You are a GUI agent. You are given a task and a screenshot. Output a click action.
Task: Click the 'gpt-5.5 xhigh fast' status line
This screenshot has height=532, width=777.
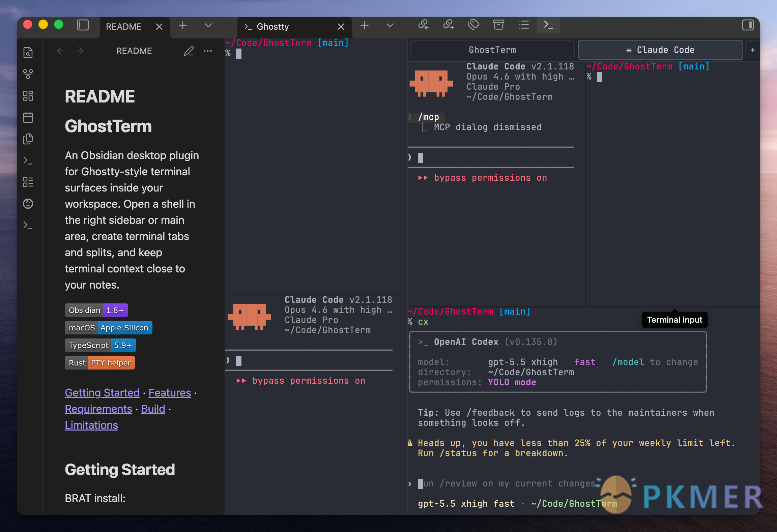tap(466, 504)
